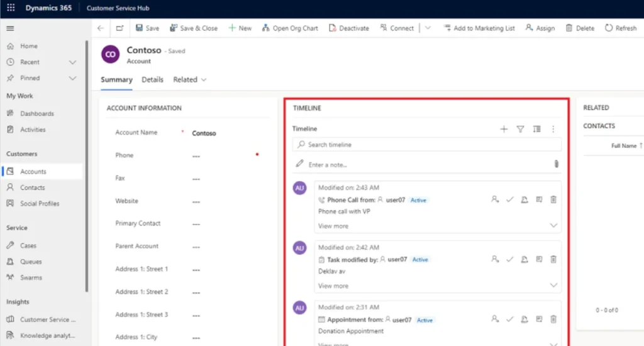Mark the Phone Call activity complete
Viewport: 644px width, 346px height.
pyautogui.click(x=509, y=199)
